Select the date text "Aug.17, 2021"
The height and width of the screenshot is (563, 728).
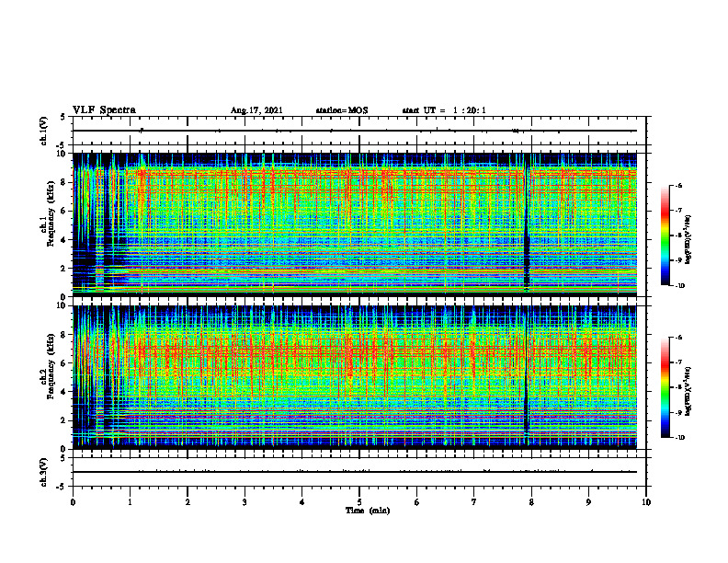[x=256, y=110]
